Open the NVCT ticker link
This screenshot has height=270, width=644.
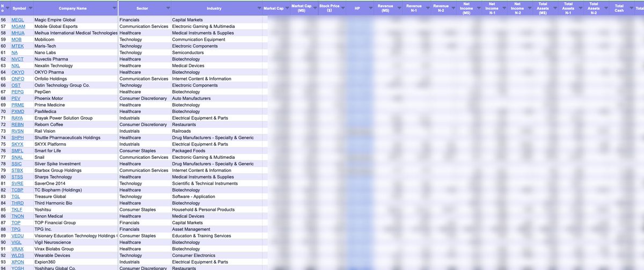click(x=18, y=59)
